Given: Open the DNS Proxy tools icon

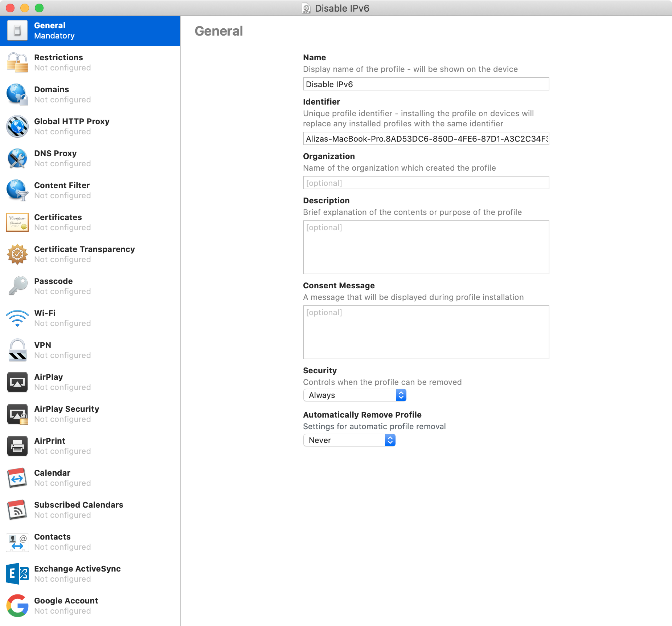Looking at the screenshot, I should click(x=17, y=158).
